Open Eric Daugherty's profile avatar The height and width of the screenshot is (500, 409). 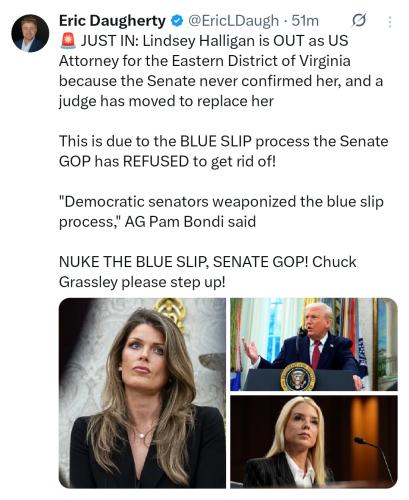tap(30, 33)
